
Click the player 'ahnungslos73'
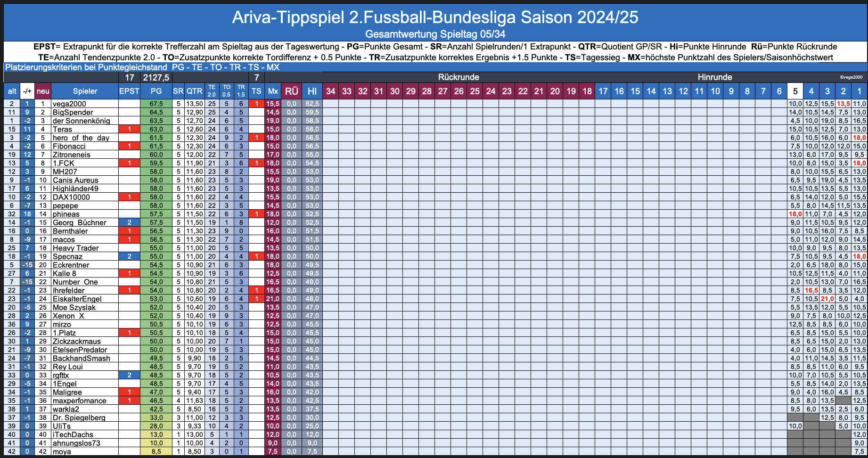click(x=76, y=443)
